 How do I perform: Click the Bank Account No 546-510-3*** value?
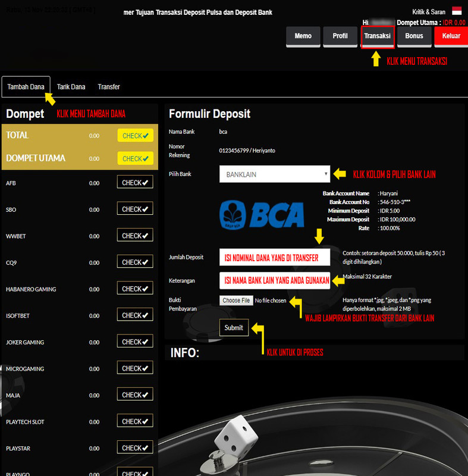click(x=395, y=202)
